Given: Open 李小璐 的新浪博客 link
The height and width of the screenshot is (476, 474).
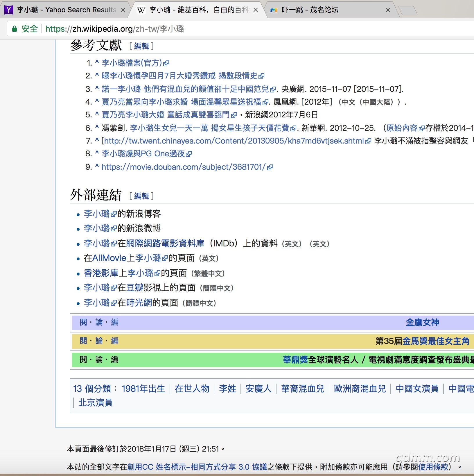Looking at the screenshot, I should point(100,214).
